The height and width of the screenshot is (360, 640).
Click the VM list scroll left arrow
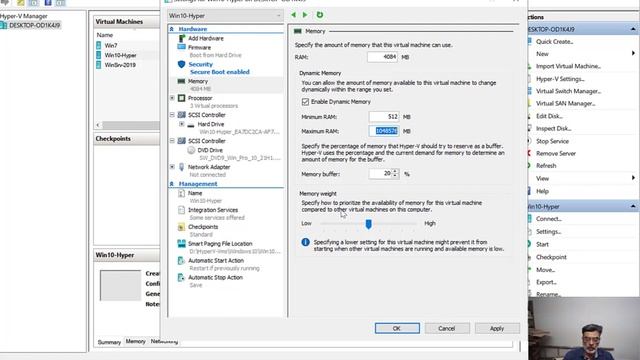click(98, 125)
